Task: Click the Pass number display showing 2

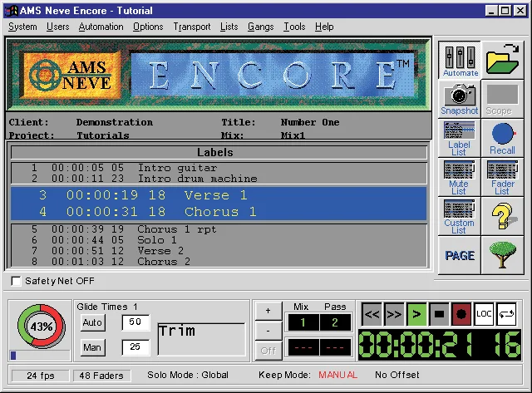Action: [x=335, y=322]
